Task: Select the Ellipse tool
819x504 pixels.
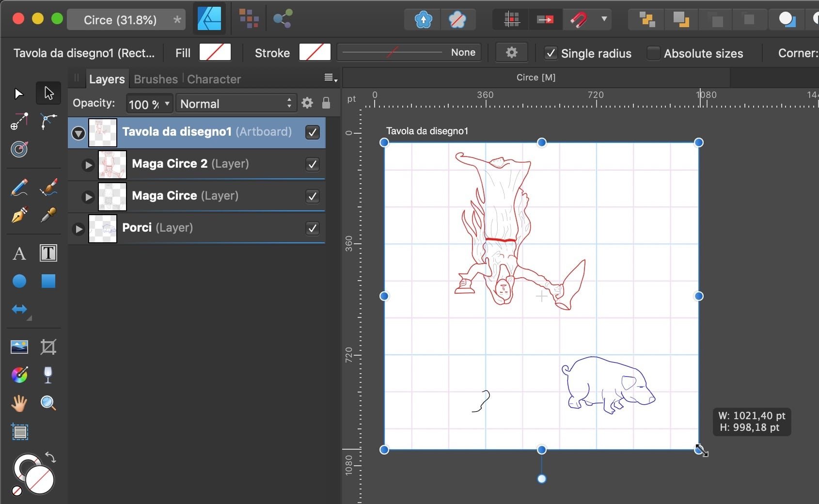Action: click(19, 281)
